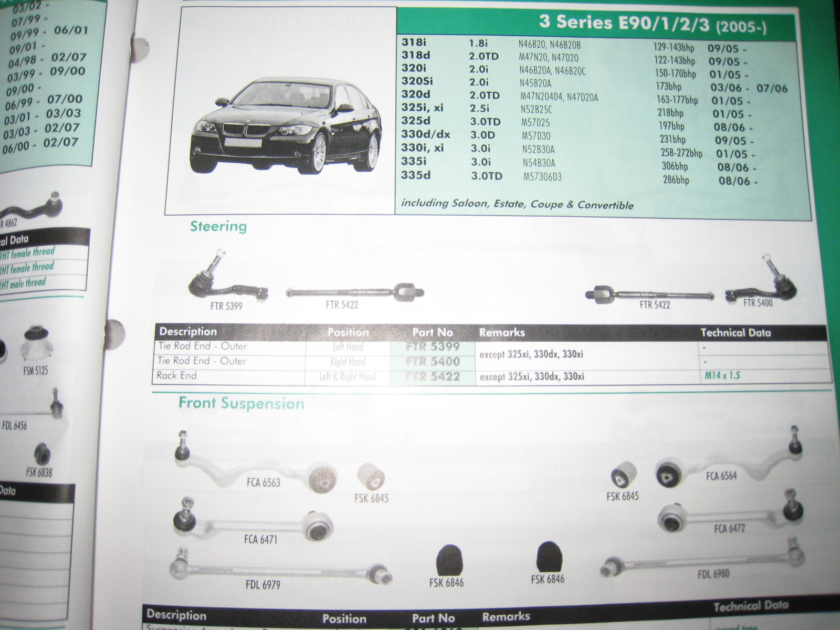Select the '330d/dx' model label

coord(426,134)
